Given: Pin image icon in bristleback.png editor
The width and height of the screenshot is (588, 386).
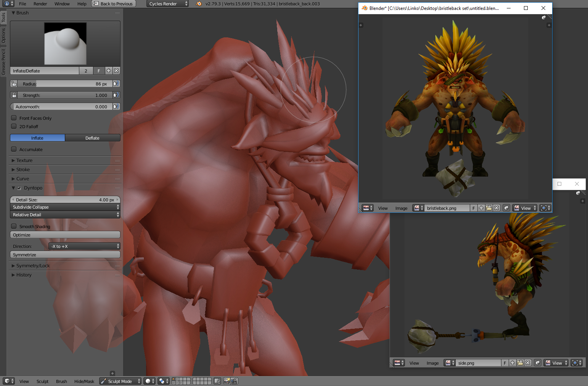Looking at the screenshot, I should 506,208.
